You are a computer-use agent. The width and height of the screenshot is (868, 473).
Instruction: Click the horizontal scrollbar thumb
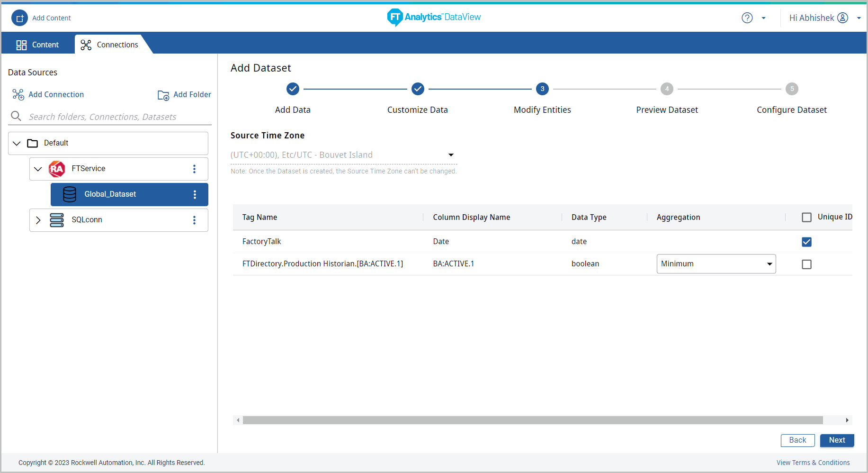[x=533, y=420]
